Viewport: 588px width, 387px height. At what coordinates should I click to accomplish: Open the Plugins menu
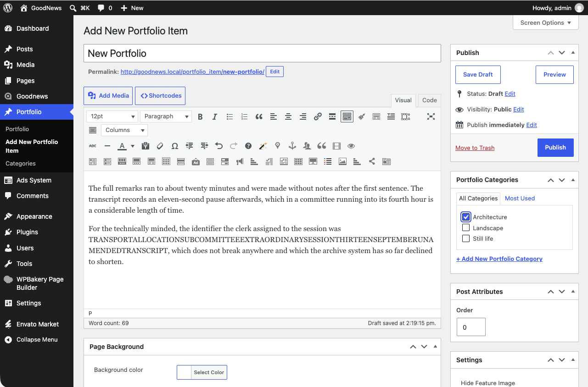(37, 232)
